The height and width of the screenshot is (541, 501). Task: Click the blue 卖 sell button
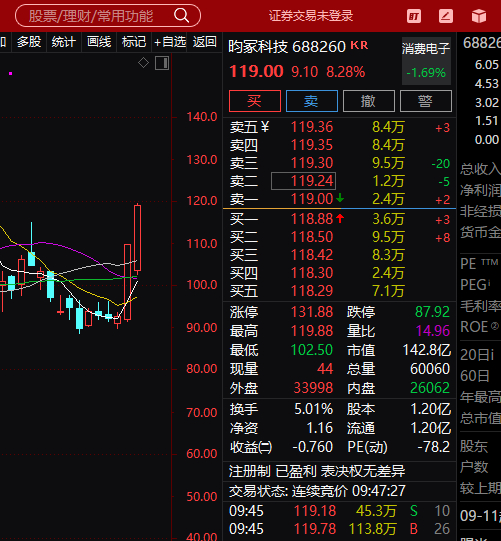(312, 101)
